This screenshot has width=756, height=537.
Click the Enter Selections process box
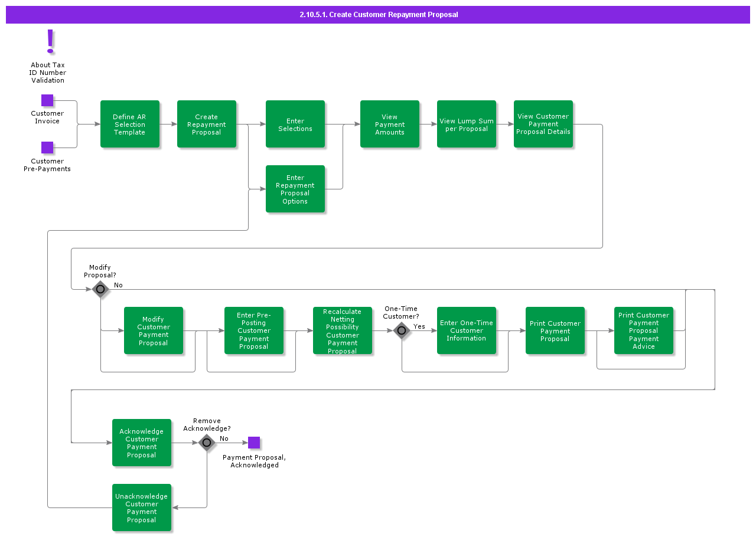click(x=295, y=124)
